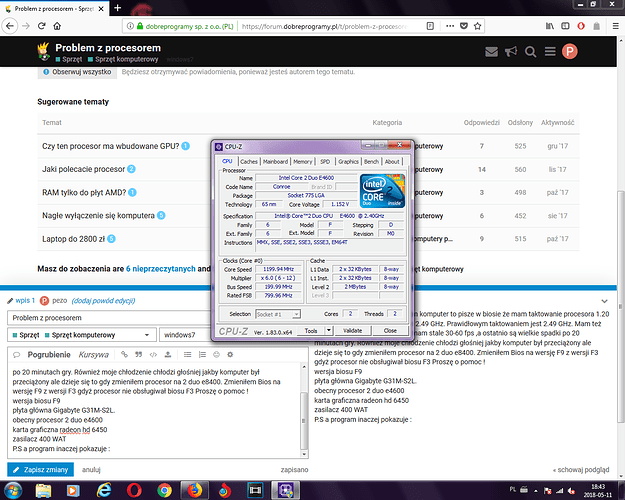Screen dimensions: 625x500
Task: Toggle reader view icon in address bar
Action: (430, 26)
